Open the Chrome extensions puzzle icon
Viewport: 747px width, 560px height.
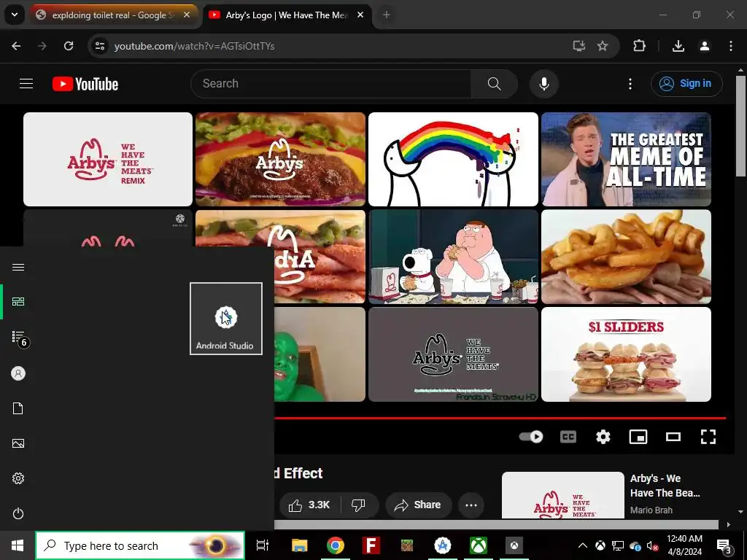click(x=639, y=46)
